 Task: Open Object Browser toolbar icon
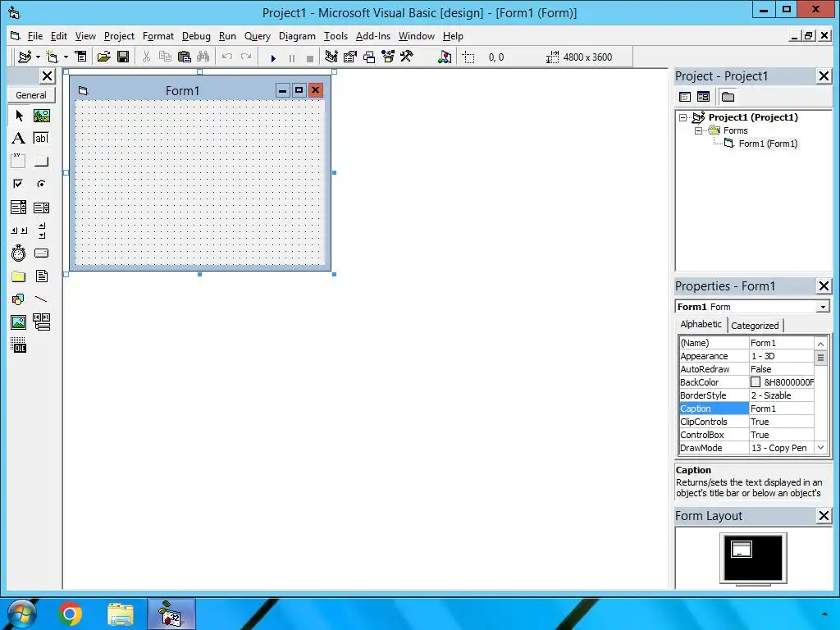388,57
